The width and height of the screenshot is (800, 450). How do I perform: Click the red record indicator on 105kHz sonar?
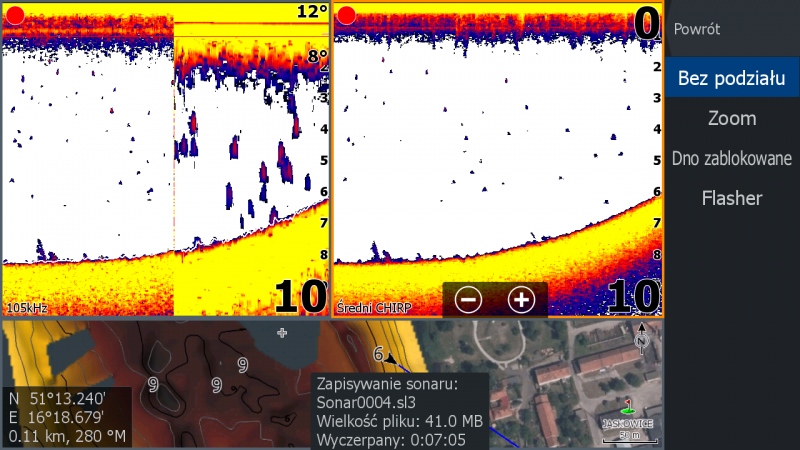15,15
